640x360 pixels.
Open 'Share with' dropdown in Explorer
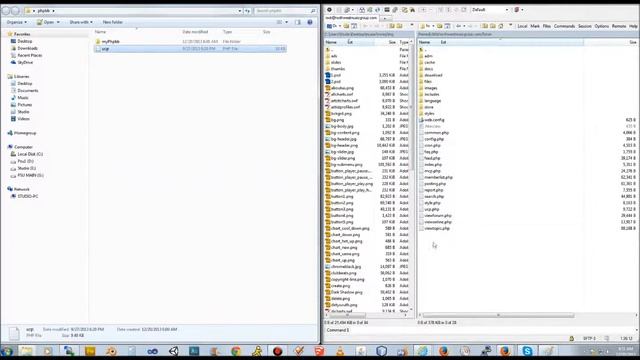pos(81,22)
